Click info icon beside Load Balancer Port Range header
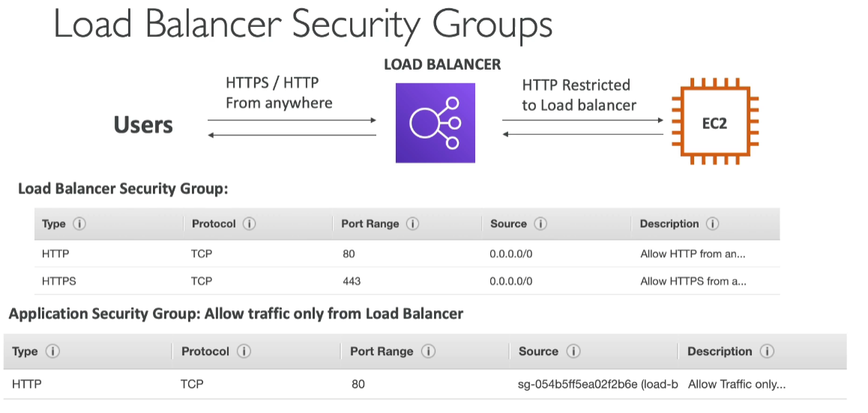 click(412, 224)
